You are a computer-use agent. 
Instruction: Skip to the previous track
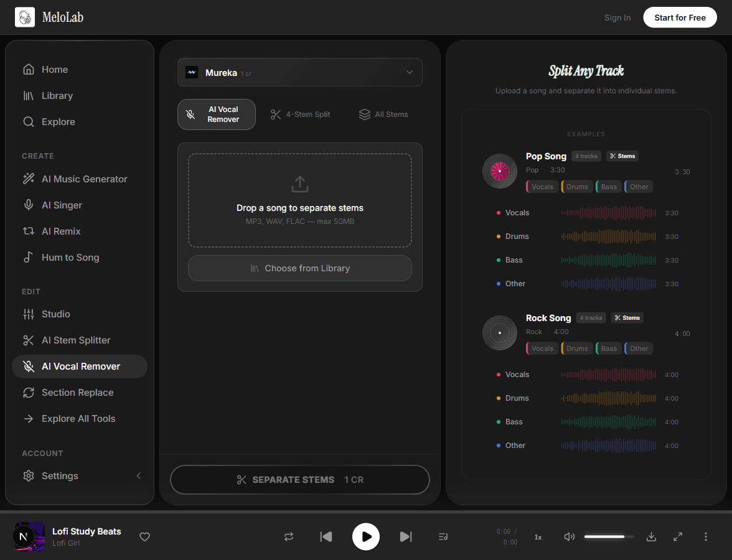(326, 536)
